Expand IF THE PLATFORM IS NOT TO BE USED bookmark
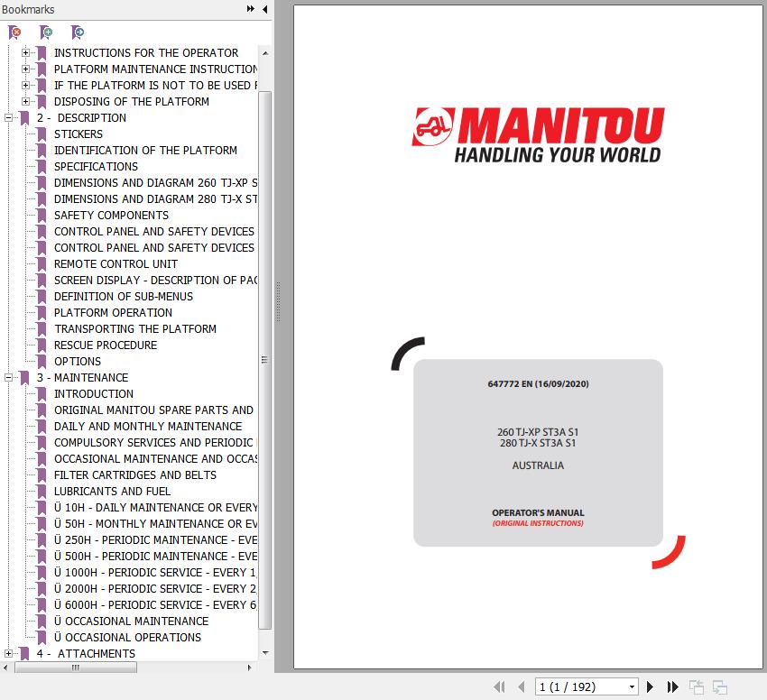The width and height of the screenshot is (767, 700). [x=25, y=85]
